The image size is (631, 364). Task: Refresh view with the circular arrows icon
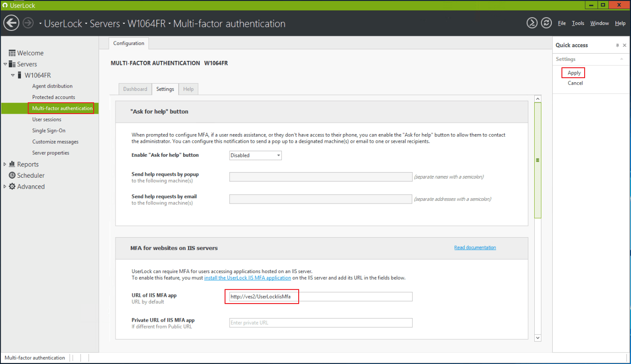[546, 23]
